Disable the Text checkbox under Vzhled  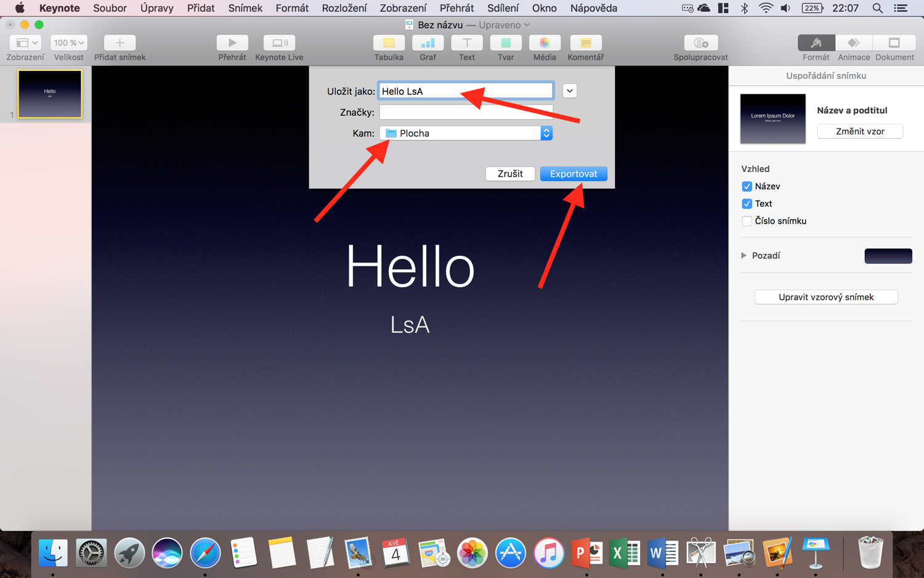click(x=747, y=204)
